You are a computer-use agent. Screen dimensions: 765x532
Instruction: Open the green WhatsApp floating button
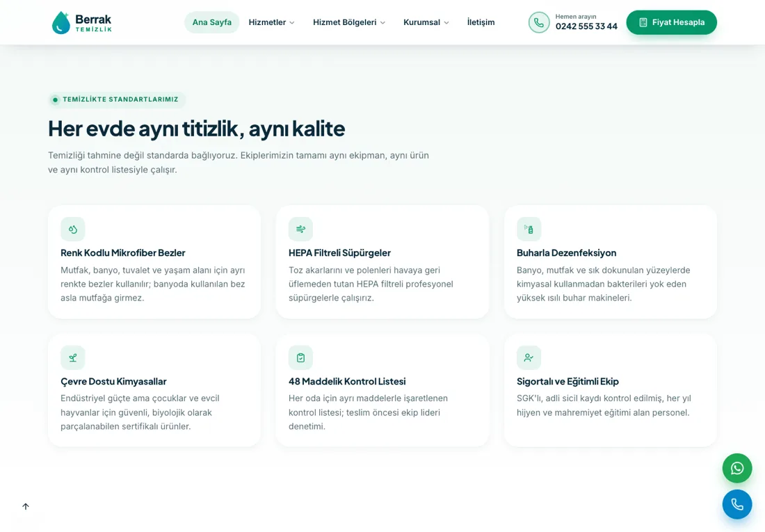pos(736,468)
